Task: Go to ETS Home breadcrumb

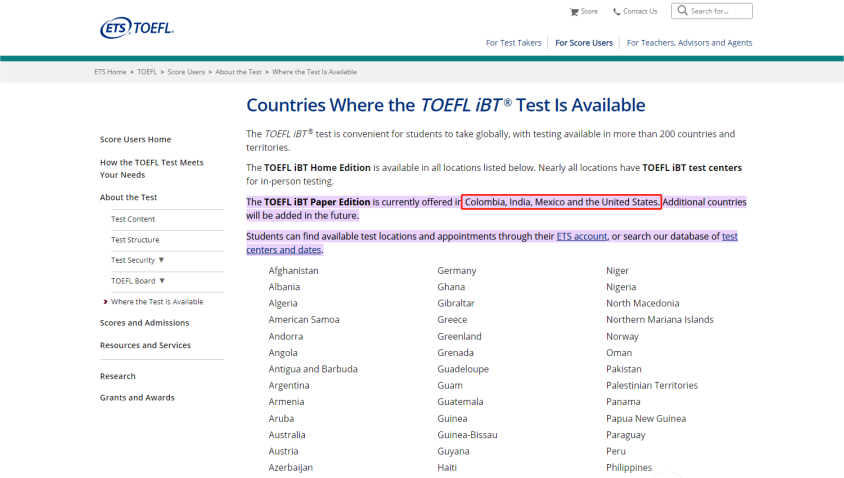Action: pyautogui.click(x=110, y=72)
